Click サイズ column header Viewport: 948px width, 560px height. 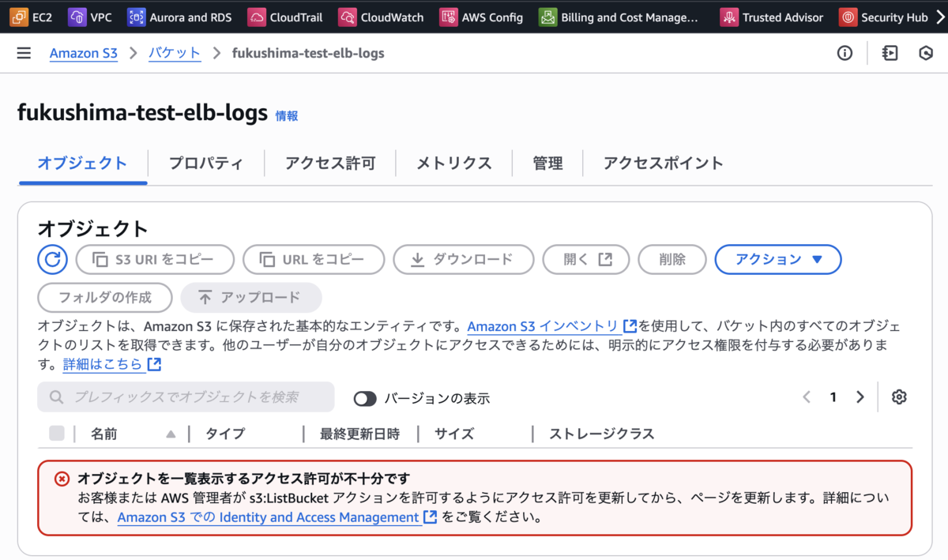tap(454, 434)
